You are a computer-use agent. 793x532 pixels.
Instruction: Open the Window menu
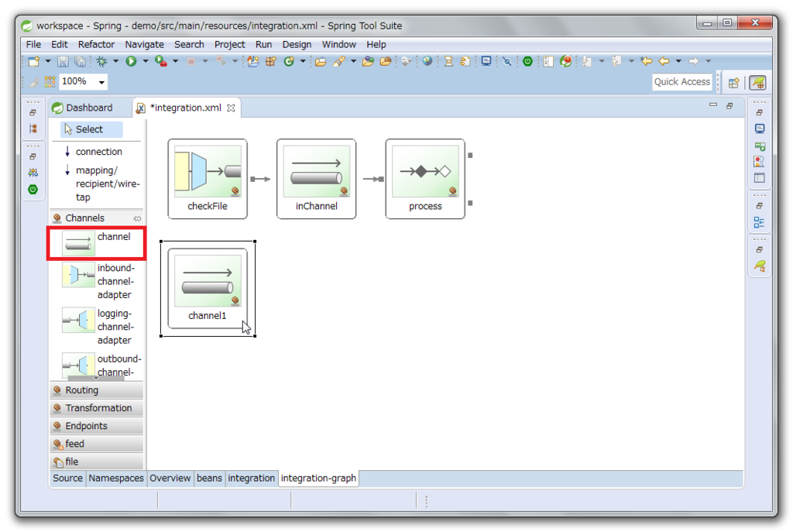tap(339, 44)
